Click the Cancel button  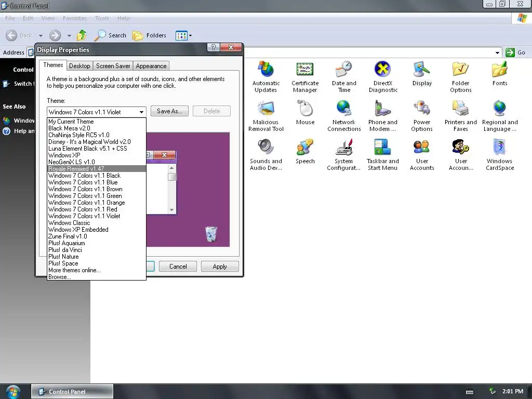(x=178, y=267)
